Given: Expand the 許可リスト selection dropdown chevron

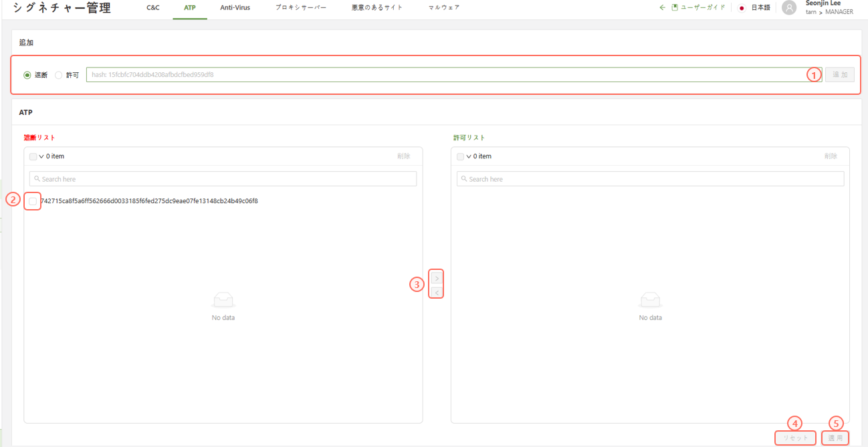Looking at the screenshot, I should tap(469, 156).
